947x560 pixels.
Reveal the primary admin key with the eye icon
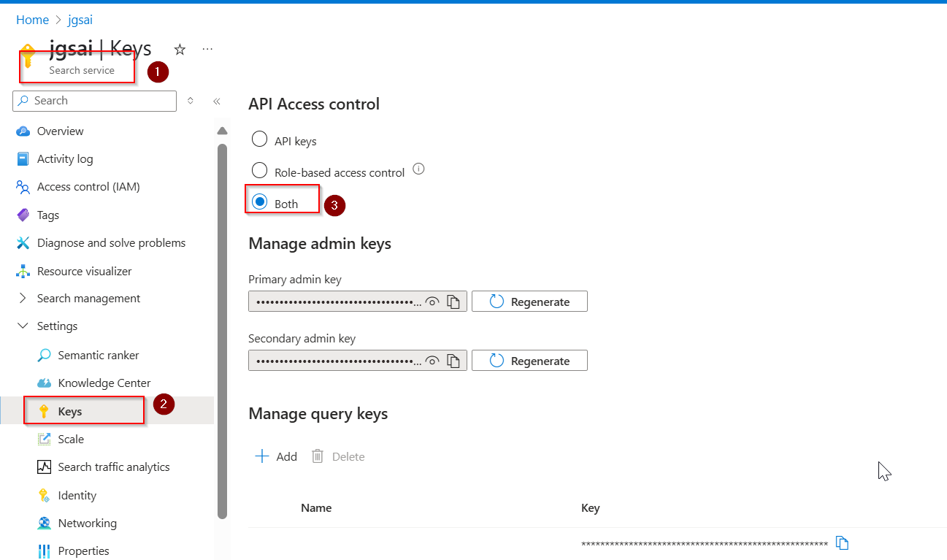[432, 302]
